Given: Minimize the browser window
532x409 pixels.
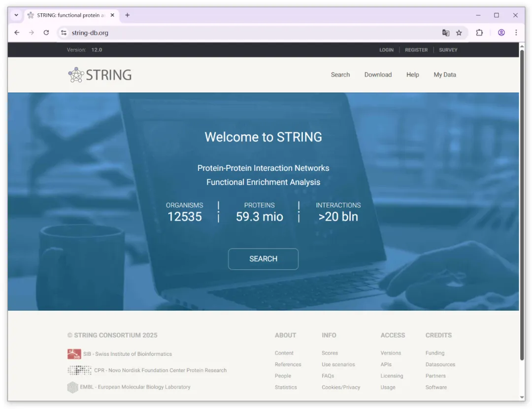Looking at the screenshot, I should click(x=478, y=15).
